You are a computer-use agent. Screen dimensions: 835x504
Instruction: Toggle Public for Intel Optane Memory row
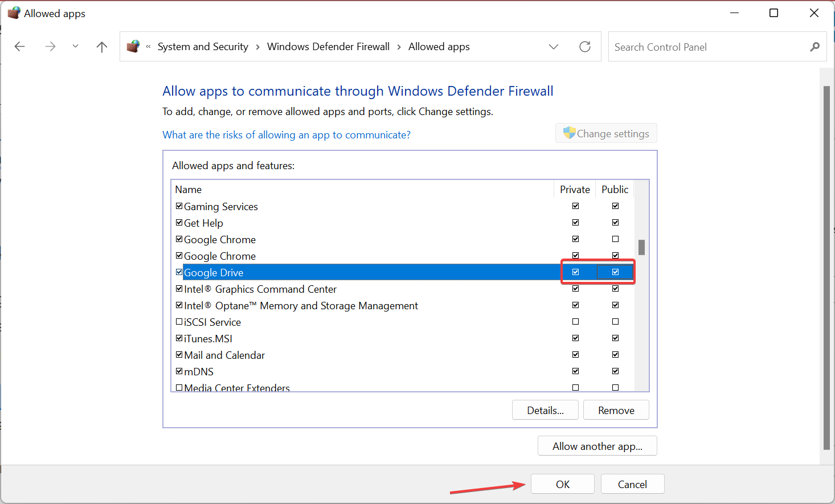[615, 305]
